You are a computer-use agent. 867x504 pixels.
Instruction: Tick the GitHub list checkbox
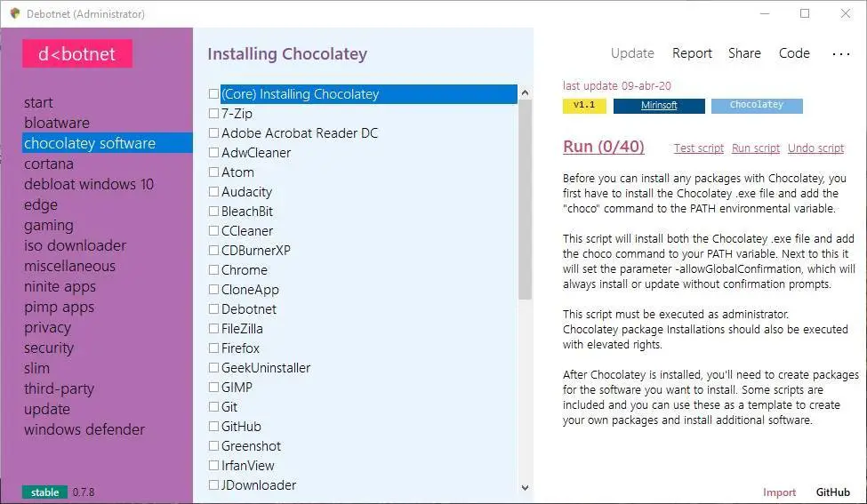tap(213, 426)
